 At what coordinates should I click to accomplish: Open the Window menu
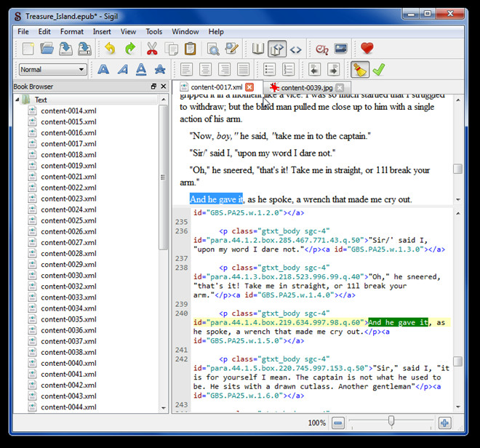[185, 31]
